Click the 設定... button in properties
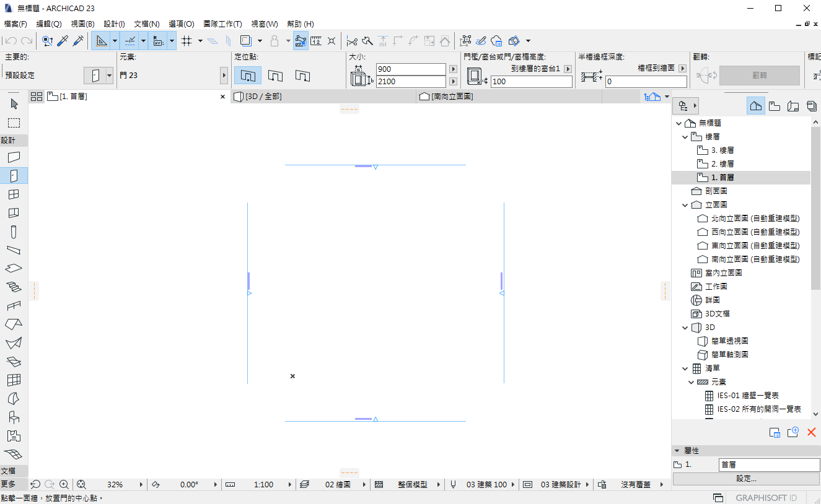This screenshot has width=821, height=504. click(746, 479)
